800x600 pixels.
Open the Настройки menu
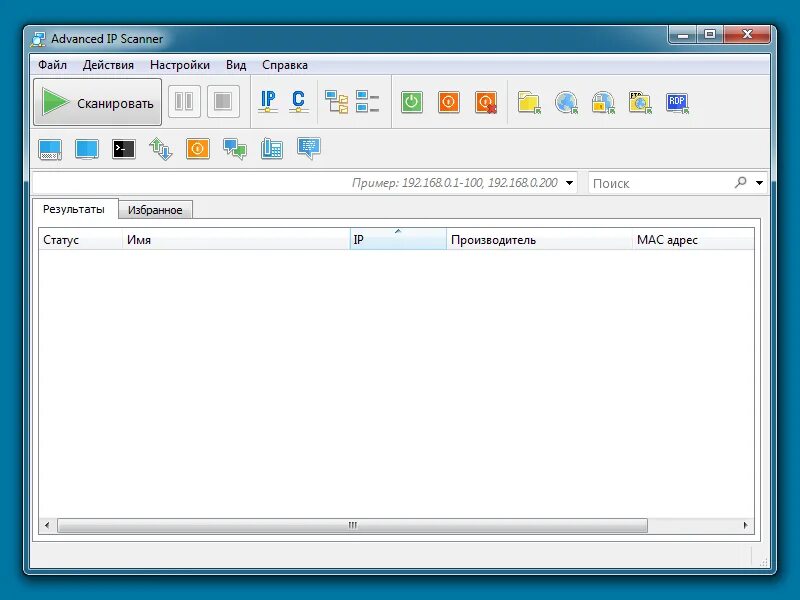(x=180, y=65)
